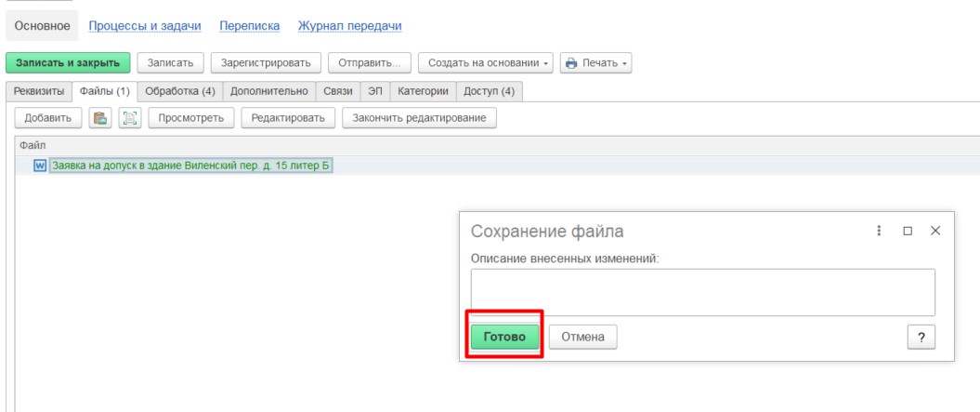
Task: Click the Word file icon beside Заявка на допуск
Action: pos(40,166)
